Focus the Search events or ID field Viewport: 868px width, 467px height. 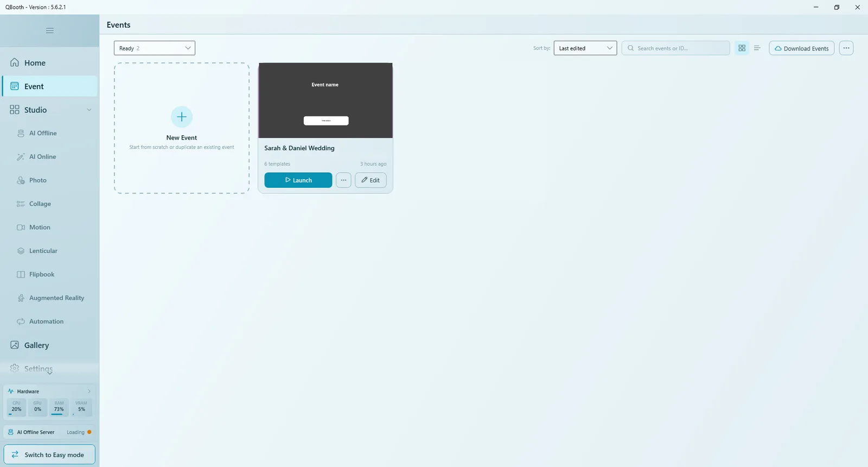point(675,48)
